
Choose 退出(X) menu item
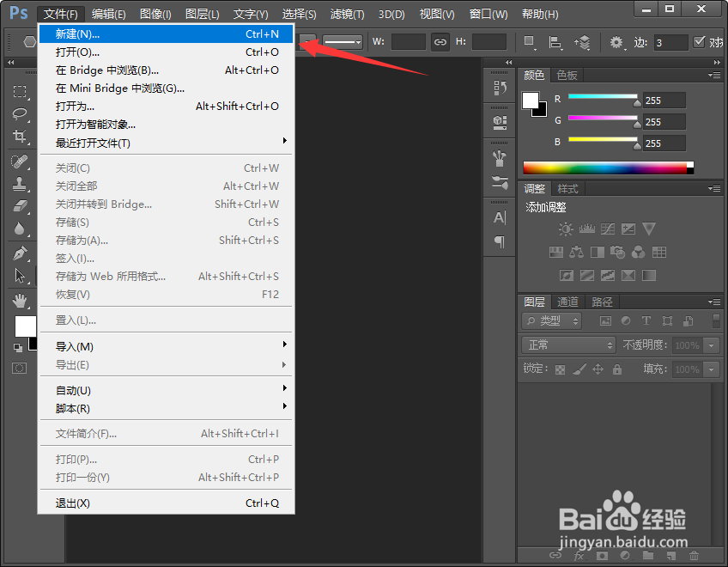tap(167, 503)
